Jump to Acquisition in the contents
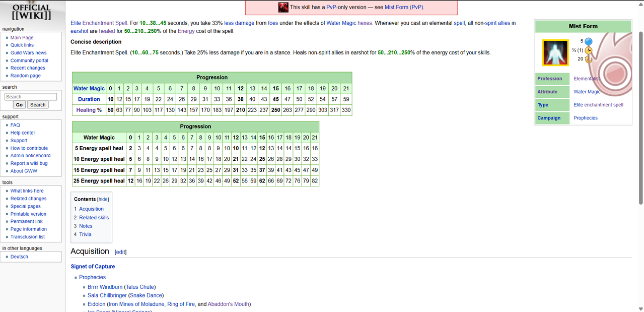 [x=91, y=209]
